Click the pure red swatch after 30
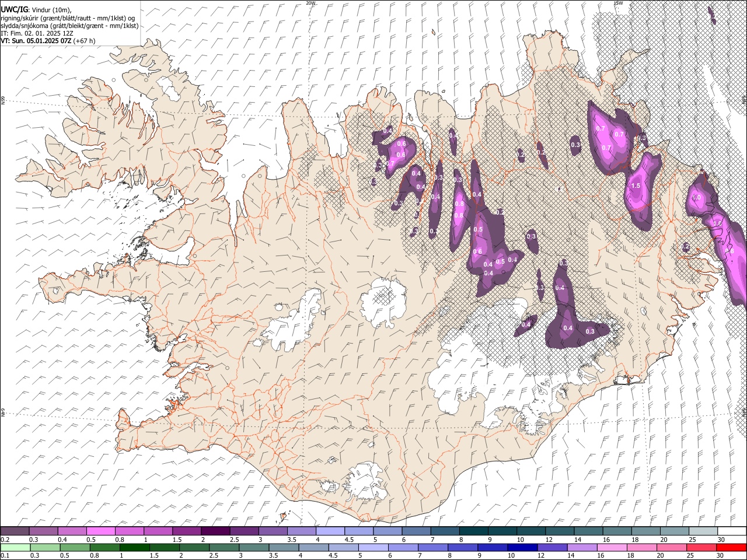The image size is (747, 560). tap(731, 548)
